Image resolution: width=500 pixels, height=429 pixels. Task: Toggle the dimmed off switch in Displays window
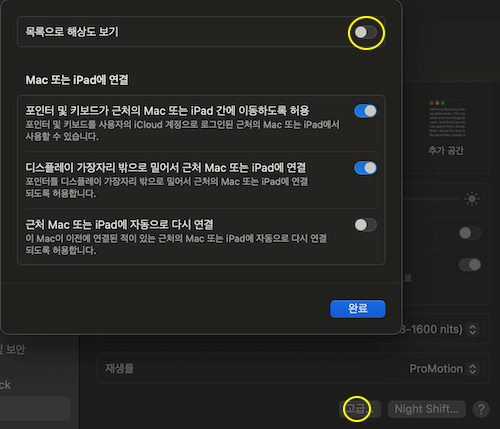point(470,233)
